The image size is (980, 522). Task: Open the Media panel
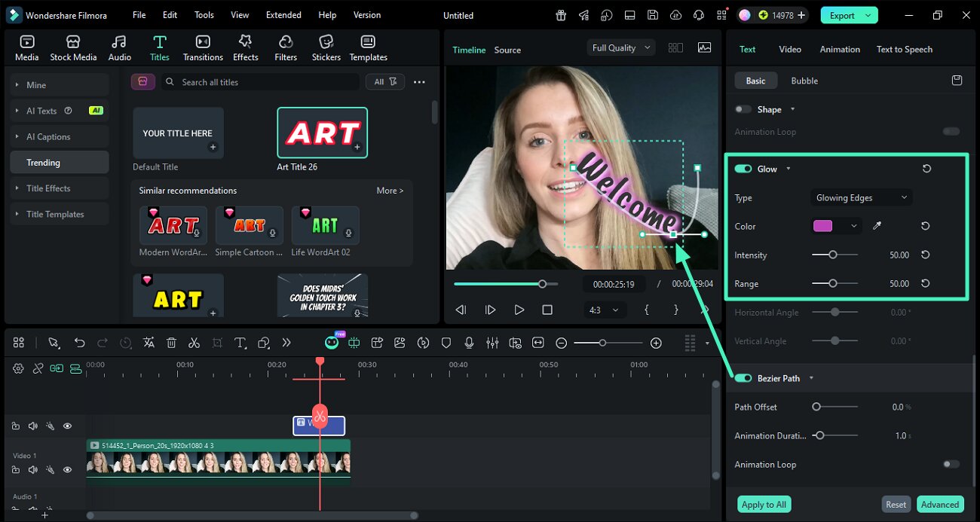point(27,48)
